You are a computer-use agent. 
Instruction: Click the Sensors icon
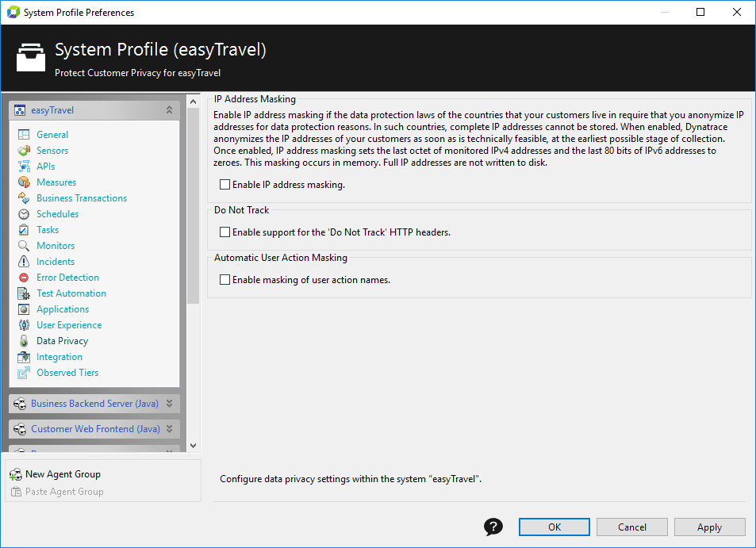(x=24, y=151)
